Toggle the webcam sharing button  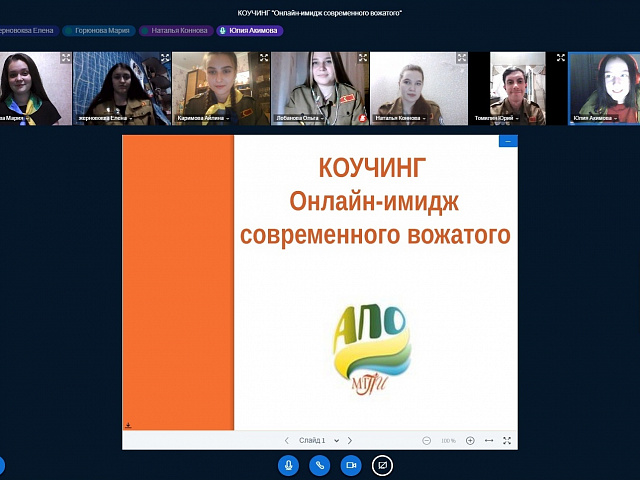[x=351, y=465]
